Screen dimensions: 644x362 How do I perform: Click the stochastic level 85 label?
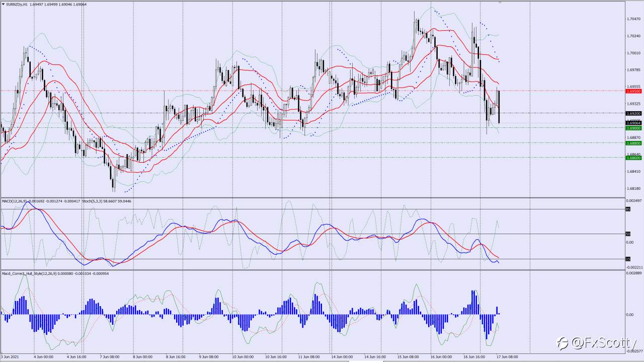(628, 209)
